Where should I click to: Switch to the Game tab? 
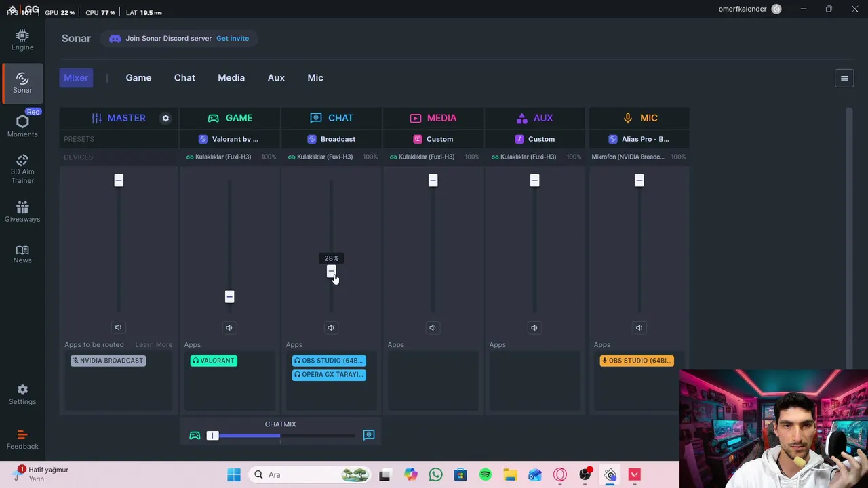point(138,78)
